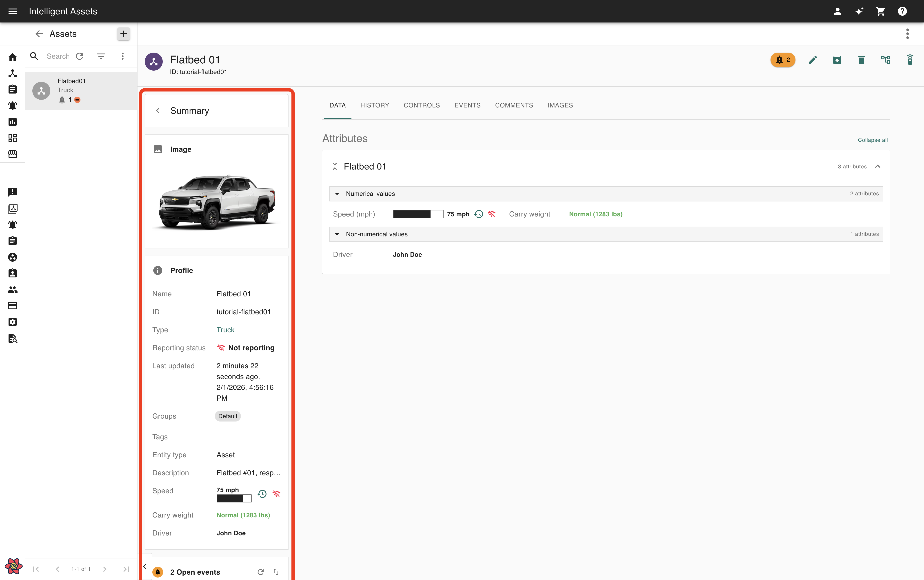Viewport: 924px width, 580px height.
Task: Switch to the HISTORY tab
Action: (374, 105)
